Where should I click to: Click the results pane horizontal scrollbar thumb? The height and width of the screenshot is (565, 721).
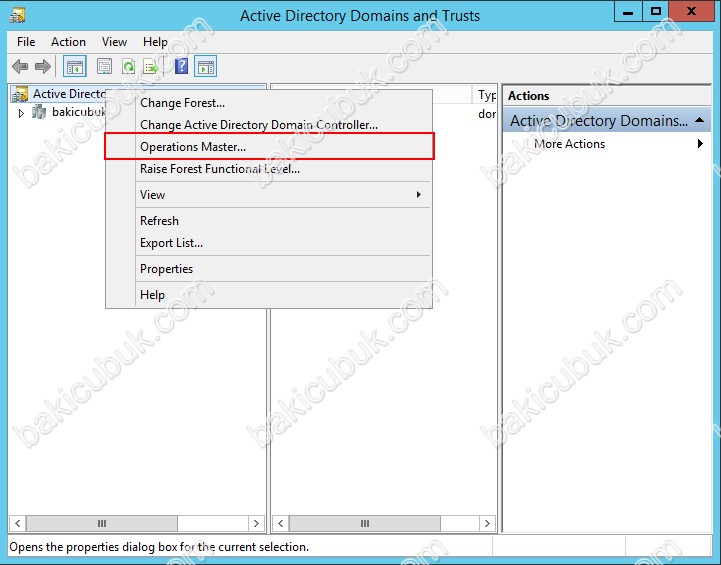click(x=365, y=523)
